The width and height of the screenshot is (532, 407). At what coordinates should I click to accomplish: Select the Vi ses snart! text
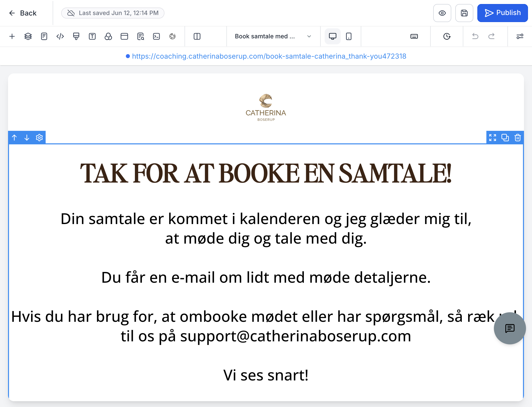[x=266, y=375]
